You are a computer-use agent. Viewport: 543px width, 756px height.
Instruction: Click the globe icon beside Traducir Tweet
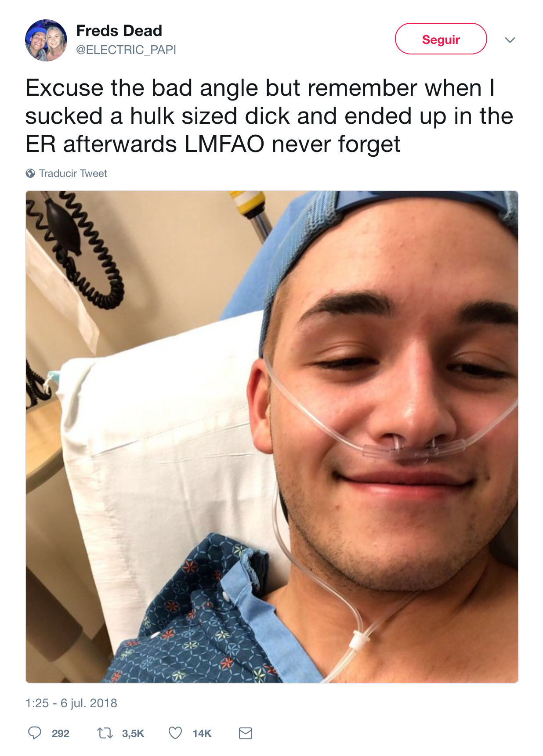click(30, 173)
